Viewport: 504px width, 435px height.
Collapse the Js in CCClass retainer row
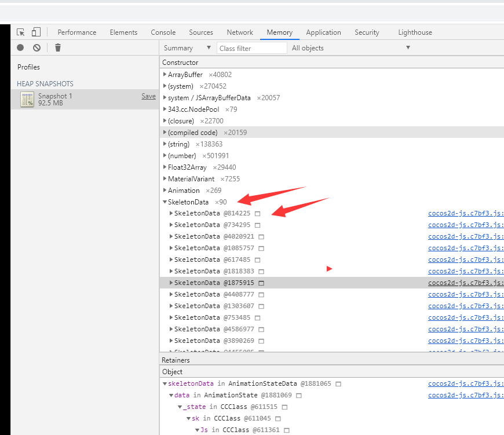tap(197, 430)
